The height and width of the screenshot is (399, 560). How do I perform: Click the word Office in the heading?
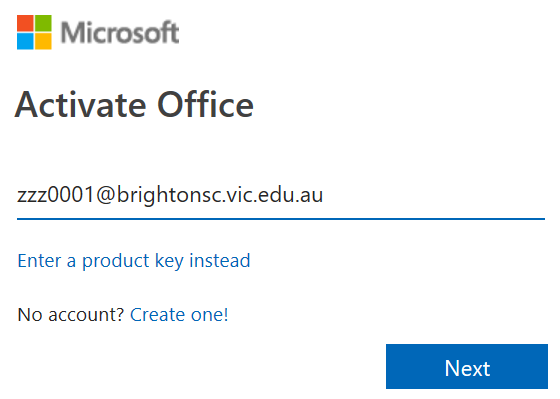pos(206,105)
